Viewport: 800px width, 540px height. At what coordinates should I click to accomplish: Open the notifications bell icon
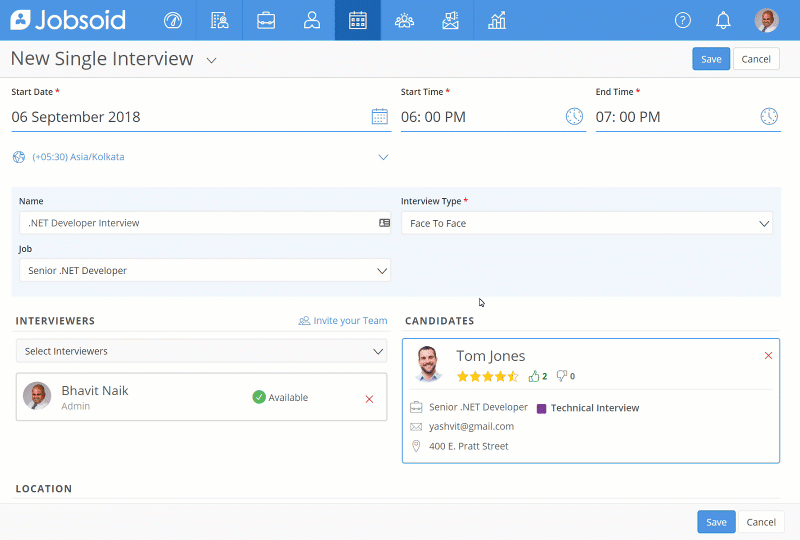click(x=723, y=20)
